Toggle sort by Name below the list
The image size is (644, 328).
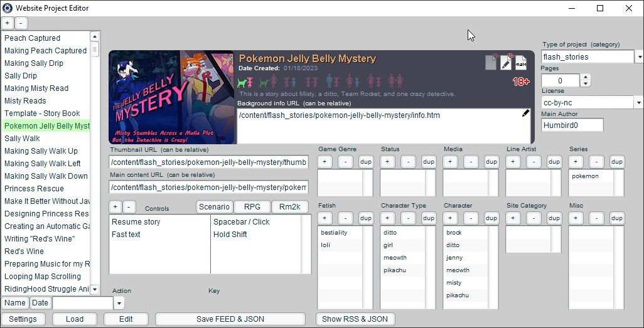[x=15, y=303]
